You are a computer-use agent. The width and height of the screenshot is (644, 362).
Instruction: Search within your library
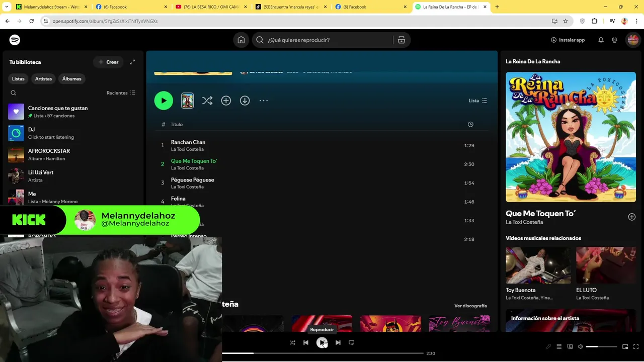[14, 93]
